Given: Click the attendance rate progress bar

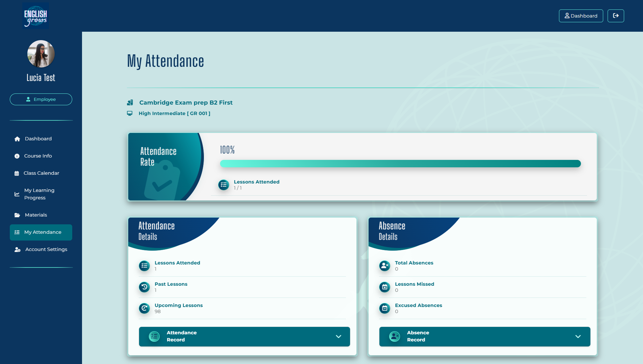Looking at the screenshot, I should pos(400,164).
